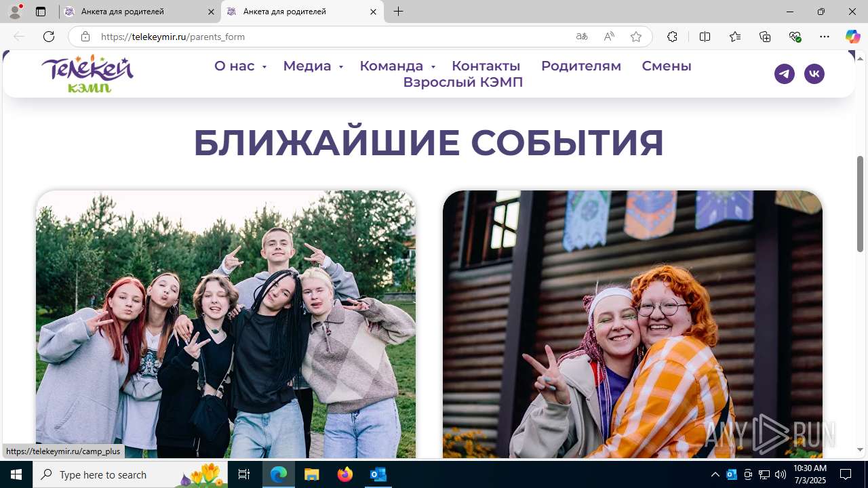The height and width of the screenshot is (488, 868).
Task: Click the Телекей Кэмп logo
Action: pos(87,73)
